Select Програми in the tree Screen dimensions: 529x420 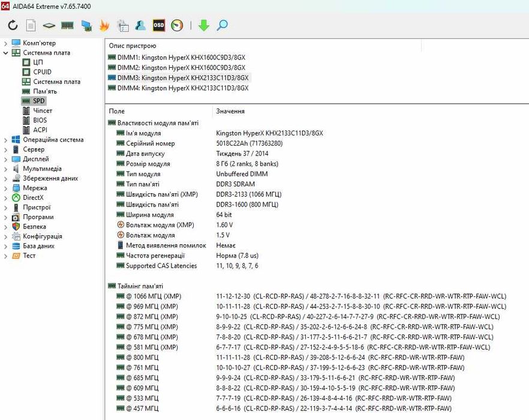pos(38,217)
